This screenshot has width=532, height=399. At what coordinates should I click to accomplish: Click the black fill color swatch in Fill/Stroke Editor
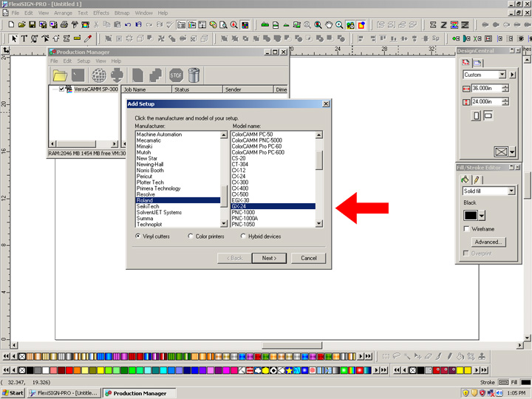pos(471,216)
